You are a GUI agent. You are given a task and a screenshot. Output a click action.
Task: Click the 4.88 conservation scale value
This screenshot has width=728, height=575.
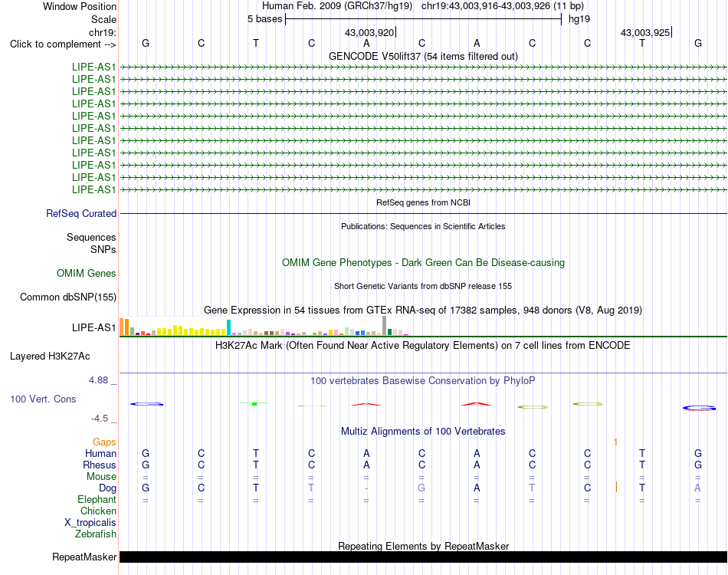(x=98, y=380)
